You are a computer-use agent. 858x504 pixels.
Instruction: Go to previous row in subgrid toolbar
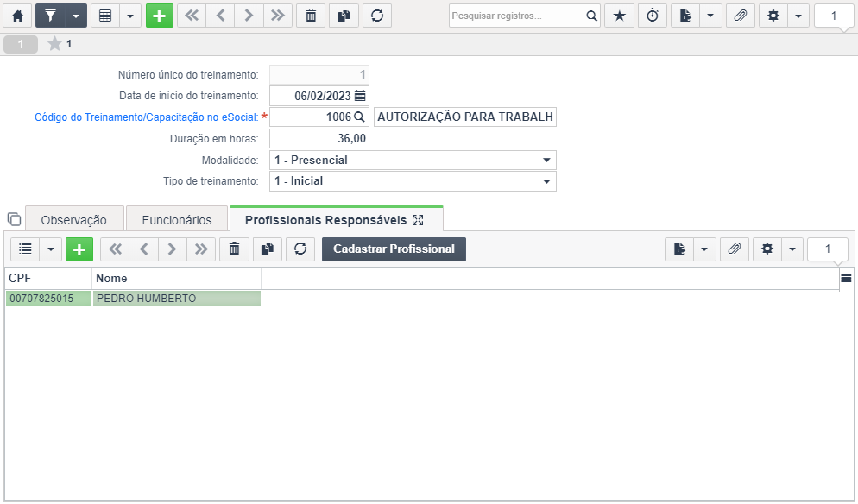tap(144, 249)
